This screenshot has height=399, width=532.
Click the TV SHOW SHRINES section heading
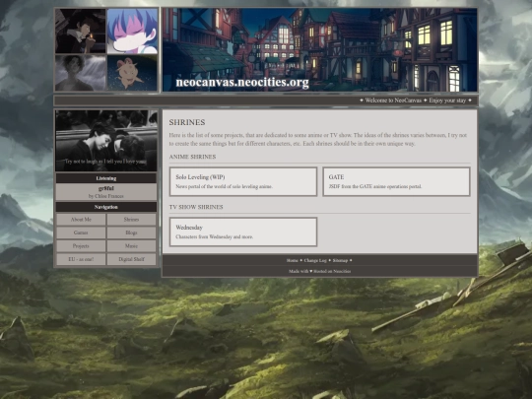[196, 207]
